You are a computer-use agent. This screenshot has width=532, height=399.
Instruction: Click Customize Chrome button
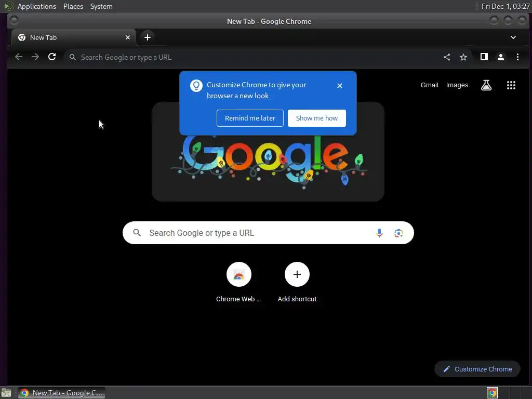coord(477,369)
